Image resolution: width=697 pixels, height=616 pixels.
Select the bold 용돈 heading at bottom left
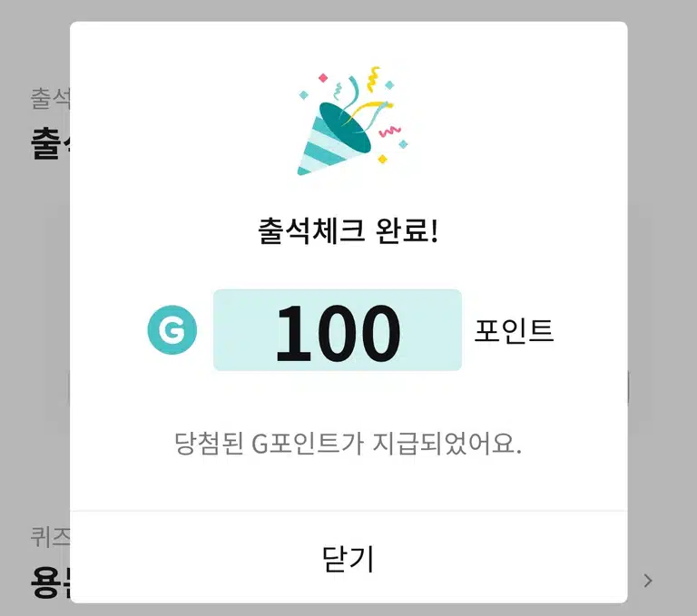point(50,582)
